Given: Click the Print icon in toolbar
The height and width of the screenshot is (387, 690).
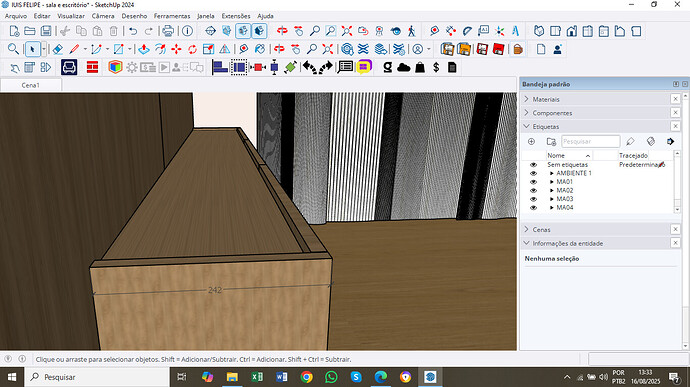Looking at the screenshot, I should pyautogui.click(x=168, y=31).
